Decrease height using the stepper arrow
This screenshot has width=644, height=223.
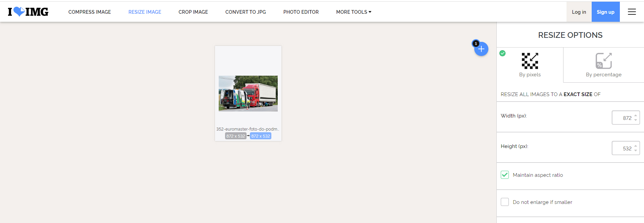click(x=636, y=150)
